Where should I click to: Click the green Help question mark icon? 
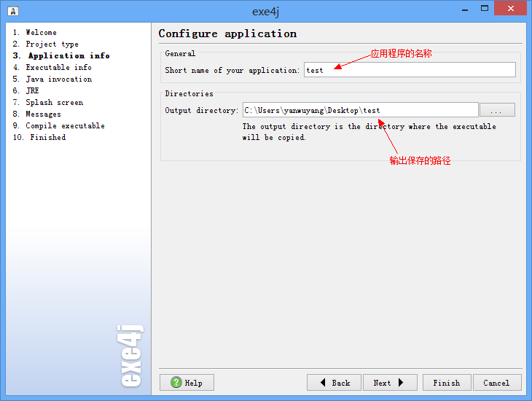176,383
